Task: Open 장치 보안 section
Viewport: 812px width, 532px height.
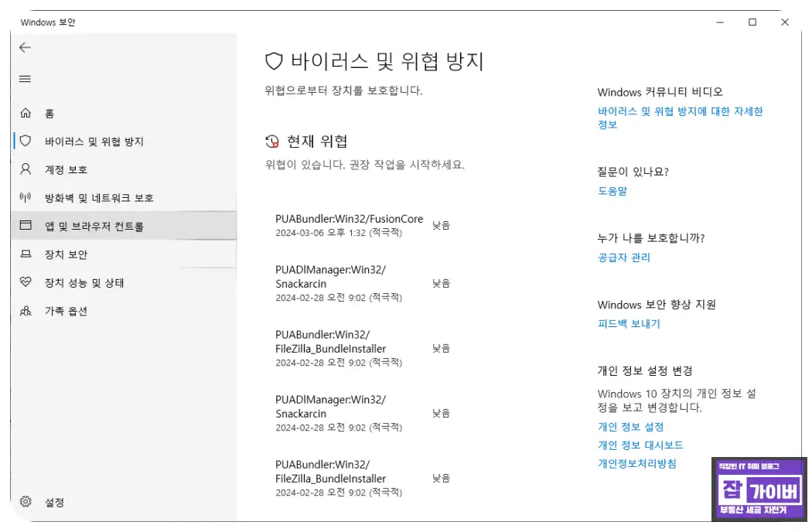Action: (x=123, y=254)
